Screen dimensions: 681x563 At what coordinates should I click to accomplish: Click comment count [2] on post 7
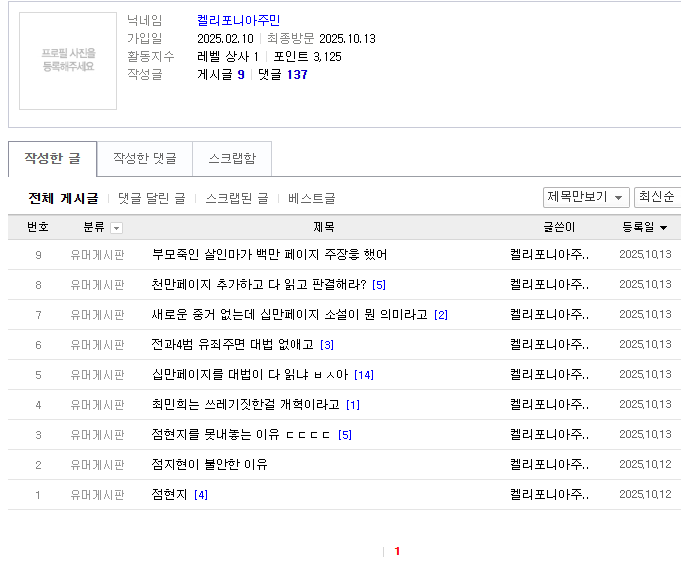click(441, 315)
